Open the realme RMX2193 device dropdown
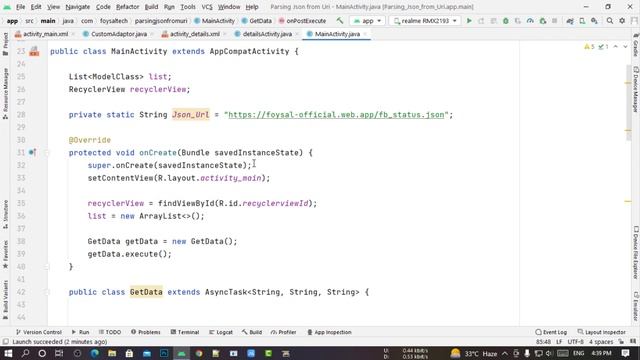Image resolution: width=640 pixels, height=360 pixels. (x=425, y=20)
